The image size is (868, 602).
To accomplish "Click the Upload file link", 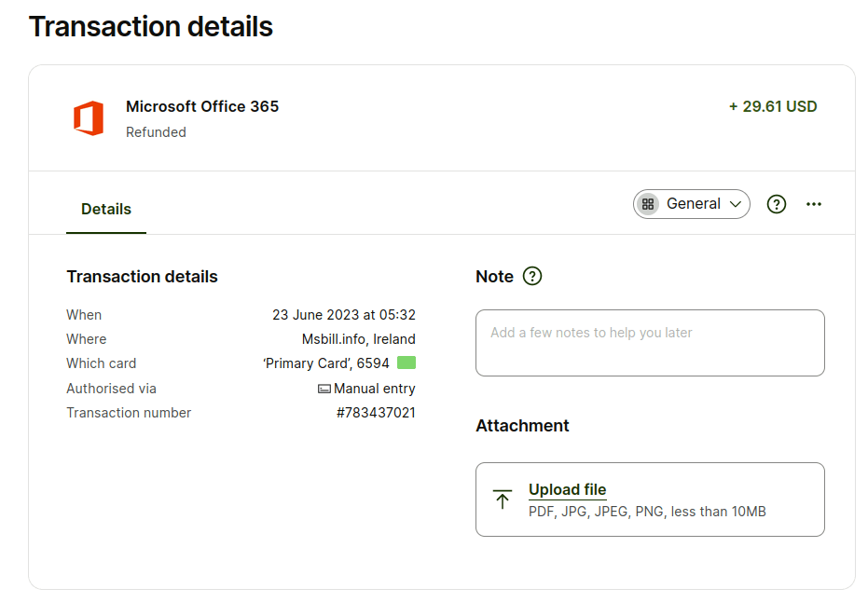I will tap(568, 489).
